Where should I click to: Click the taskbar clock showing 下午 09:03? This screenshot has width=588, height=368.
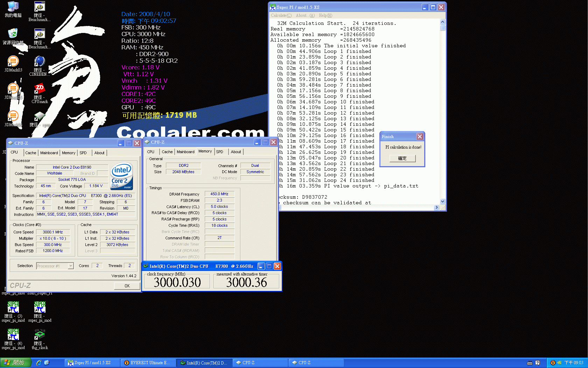tap(574, 363)
